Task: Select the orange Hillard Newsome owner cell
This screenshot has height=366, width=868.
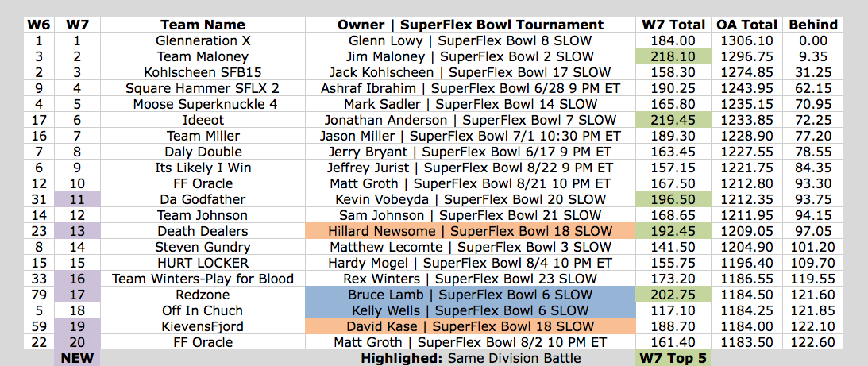Action: 471,231
